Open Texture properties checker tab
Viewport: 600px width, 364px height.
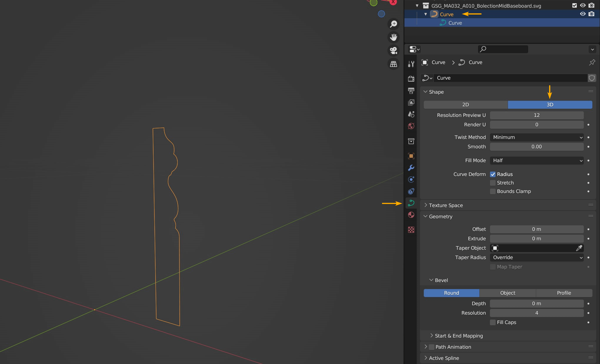[x=411, y=230]
